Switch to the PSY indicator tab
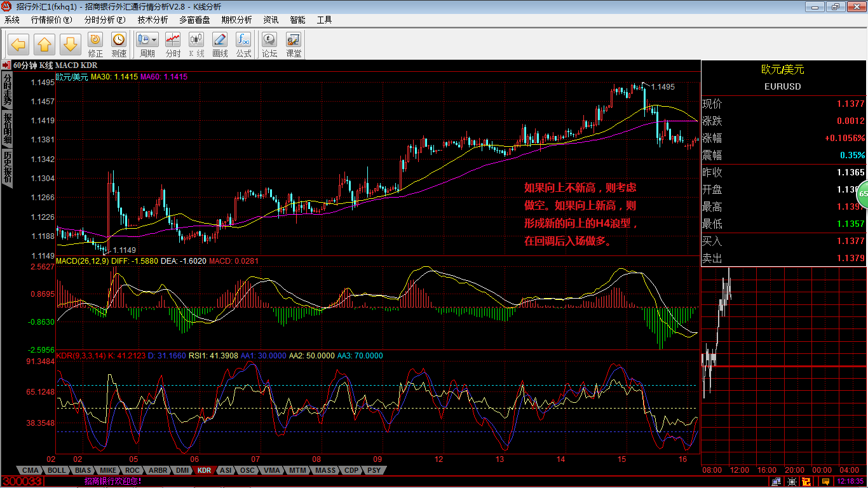This screenshot has height=488, width=868. tap(374, 471)
